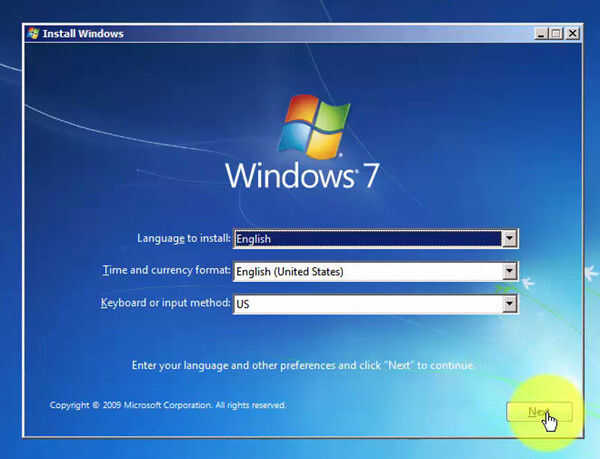Maximize the Install Windows window
600x459 pixels.
556,34
